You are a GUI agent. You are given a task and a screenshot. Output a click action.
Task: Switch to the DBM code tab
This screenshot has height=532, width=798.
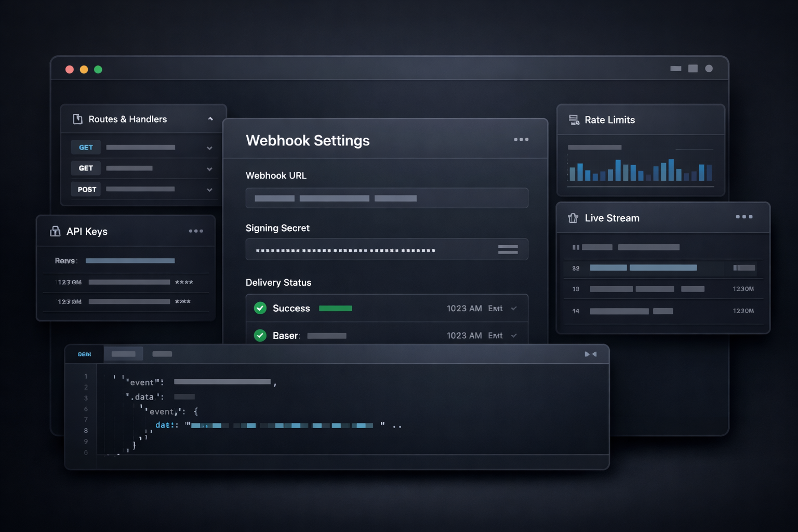click(x=85, y=354)
